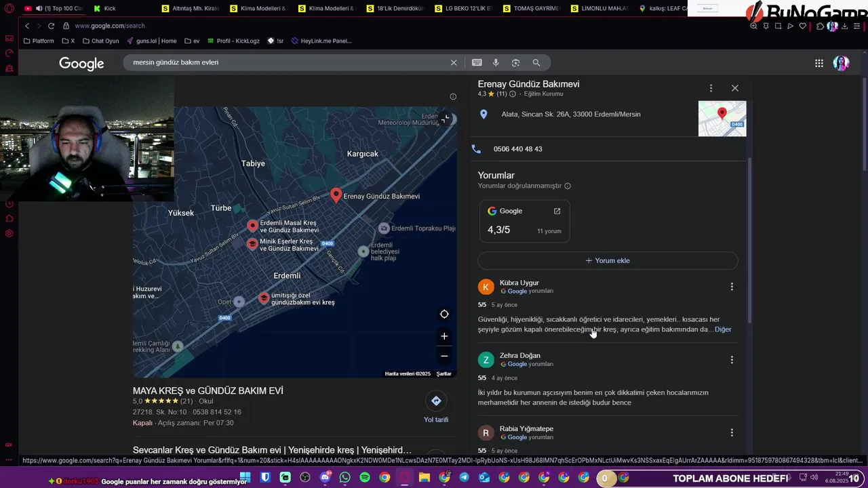
Task: Open WhatsApp from the taskbar
Action: [x=345, y=478]
